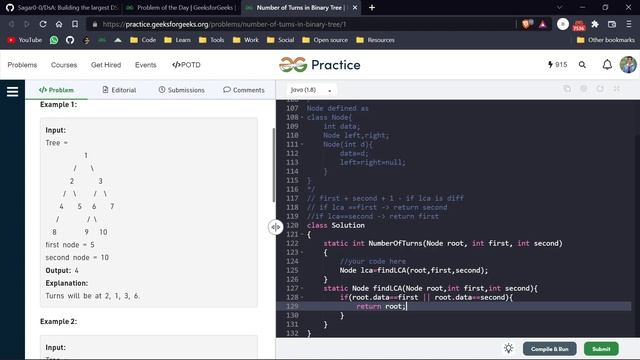Toggle fullscreen editor icon

coord(616,89)
